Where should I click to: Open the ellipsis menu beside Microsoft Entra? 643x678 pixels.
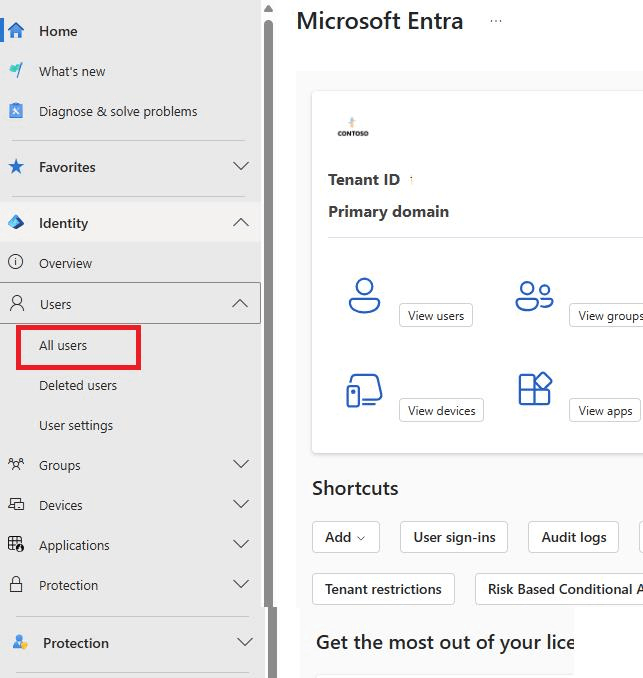496,21
